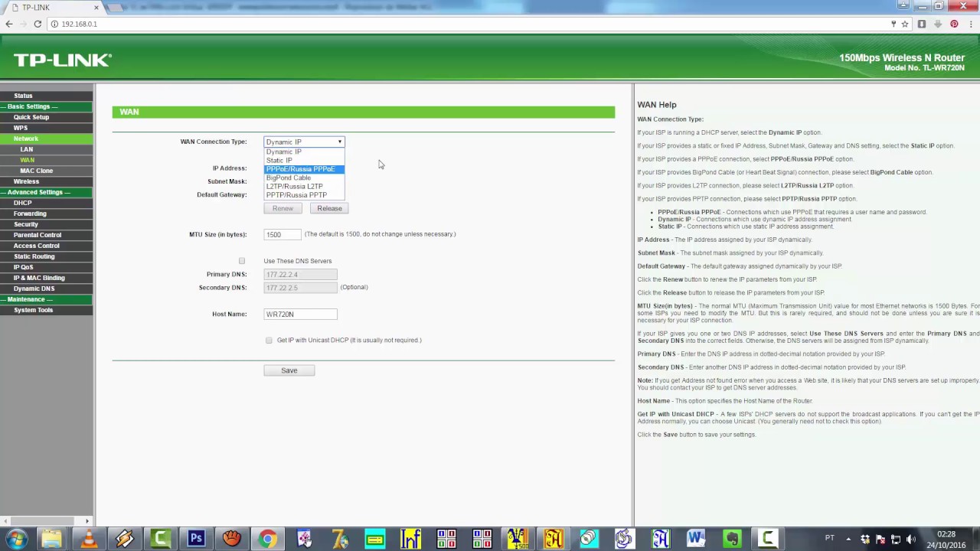This screenshot has width=980, height=551.
Task: Open Quick Setup in the sidebar
Action: tap(31, 117)
